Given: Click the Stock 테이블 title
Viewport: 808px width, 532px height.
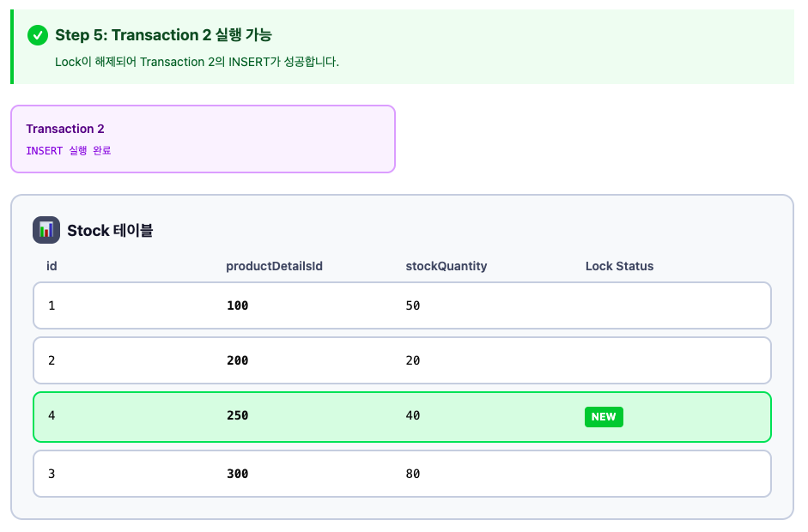Looking at the screenshot, I should 110,230.
